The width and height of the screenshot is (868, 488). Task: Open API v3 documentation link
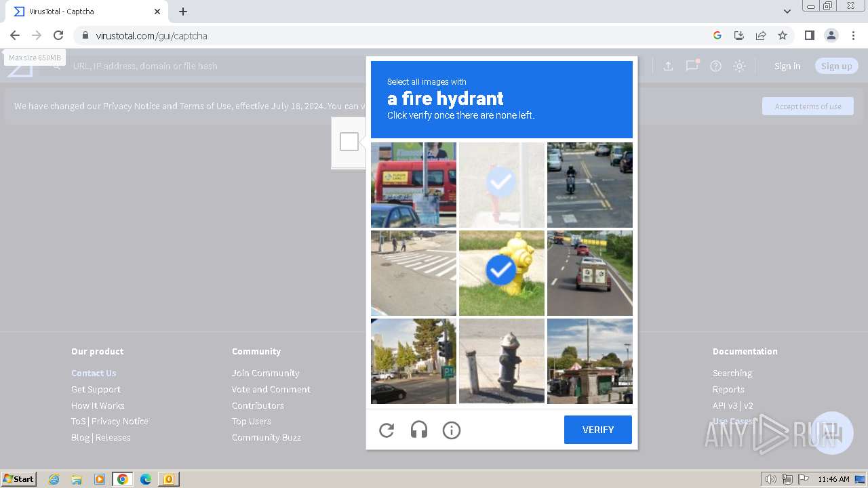[x=725, y=405]
